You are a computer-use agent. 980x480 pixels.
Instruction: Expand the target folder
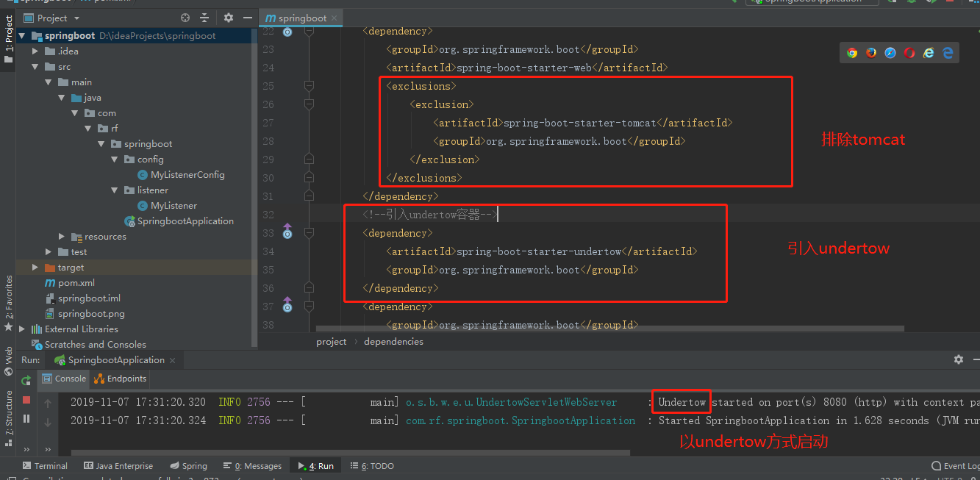click(x=35, y=267)
